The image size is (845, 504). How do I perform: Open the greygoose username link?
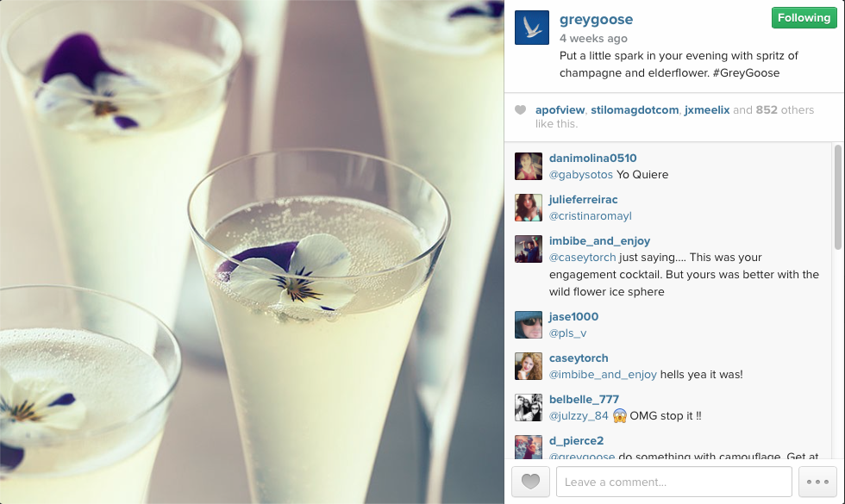point(596,20)
